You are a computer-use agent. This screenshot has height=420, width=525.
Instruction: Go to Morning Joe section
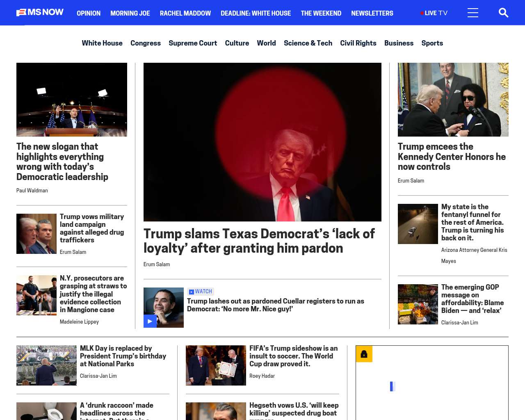pos(130,13)
